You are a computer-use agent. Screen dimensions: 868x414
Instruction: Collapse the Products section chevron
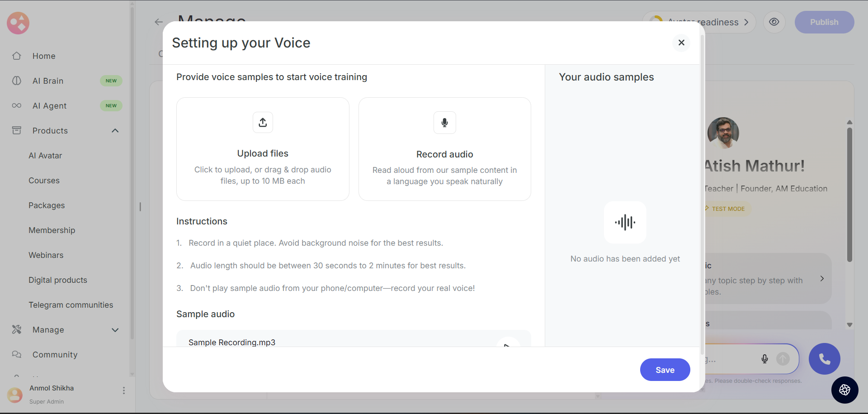click(115, 131)
